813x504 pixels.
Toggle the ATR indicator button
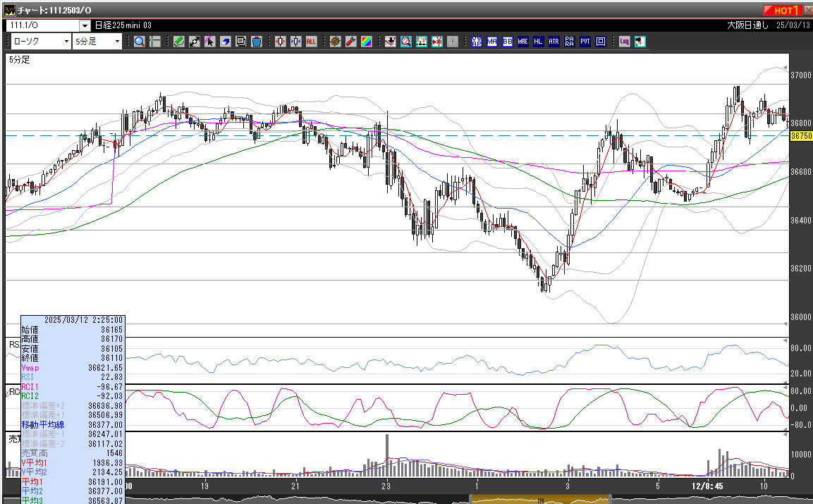(554, 42)
